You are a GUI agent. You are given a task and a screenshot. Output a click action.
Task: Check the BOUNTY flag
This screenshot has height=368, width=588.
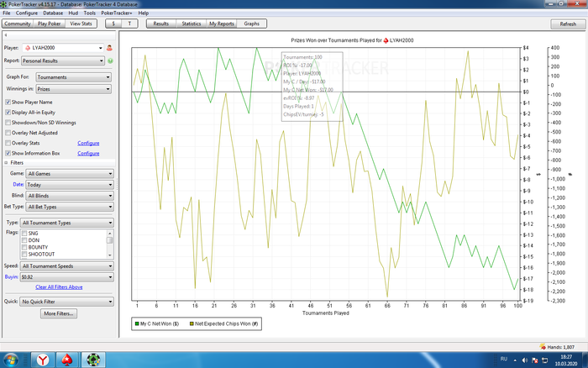coord(24,247)
